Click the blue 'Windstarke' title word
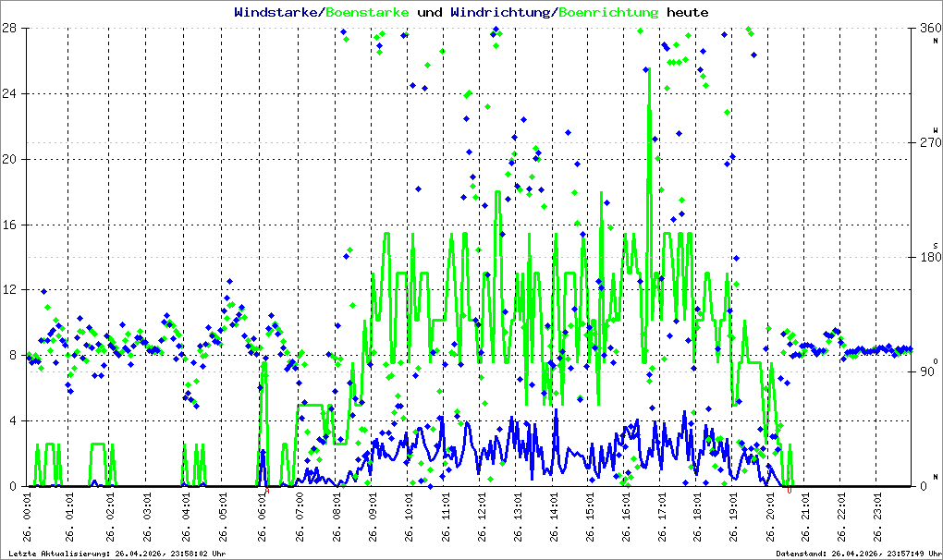The image size is (943, 560). tap(276, 12)
